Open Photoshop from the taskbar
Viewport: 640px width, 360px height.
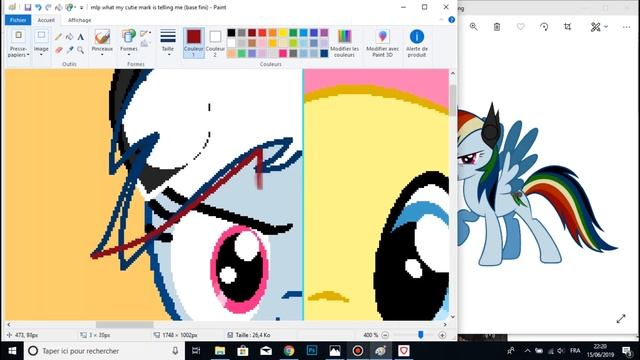pyautogui.click(x=312, y=351)
